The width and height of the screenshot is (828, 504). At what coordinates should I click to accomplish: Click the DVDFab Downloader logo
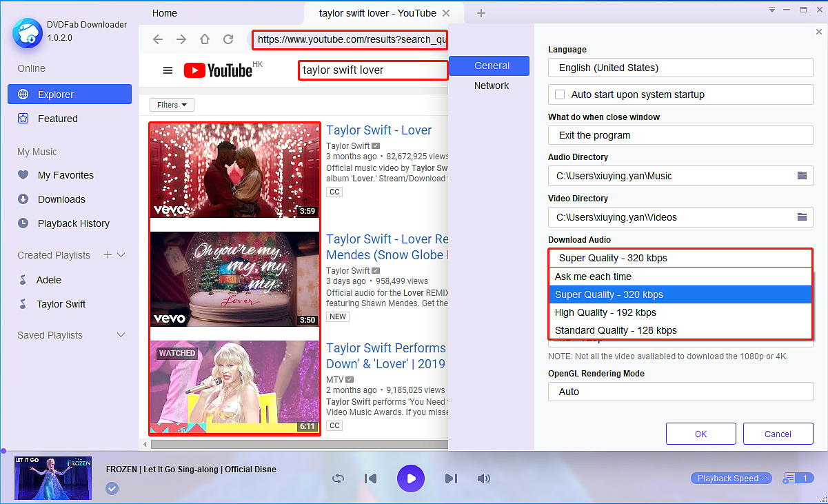27,32
